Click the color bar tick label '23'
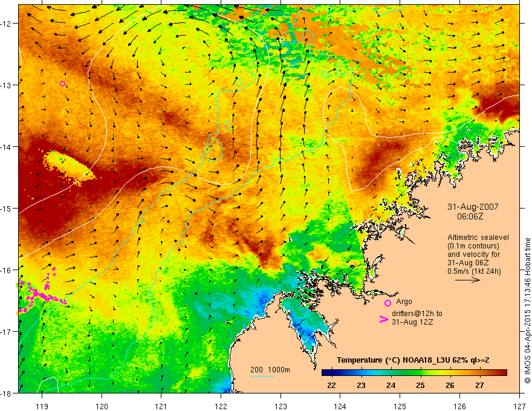532x411 pixels. [361, 386]
